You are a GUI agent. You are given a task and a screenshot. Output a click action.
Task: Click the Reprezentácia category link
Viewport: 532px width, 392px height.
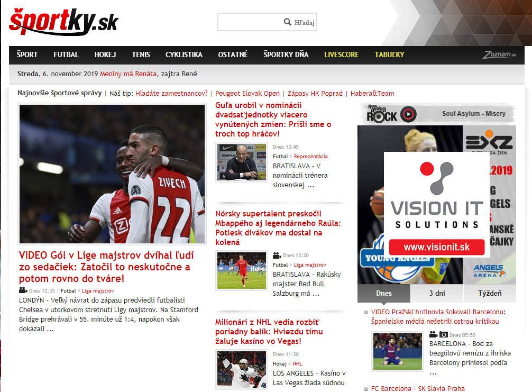[x=311, y=157]
